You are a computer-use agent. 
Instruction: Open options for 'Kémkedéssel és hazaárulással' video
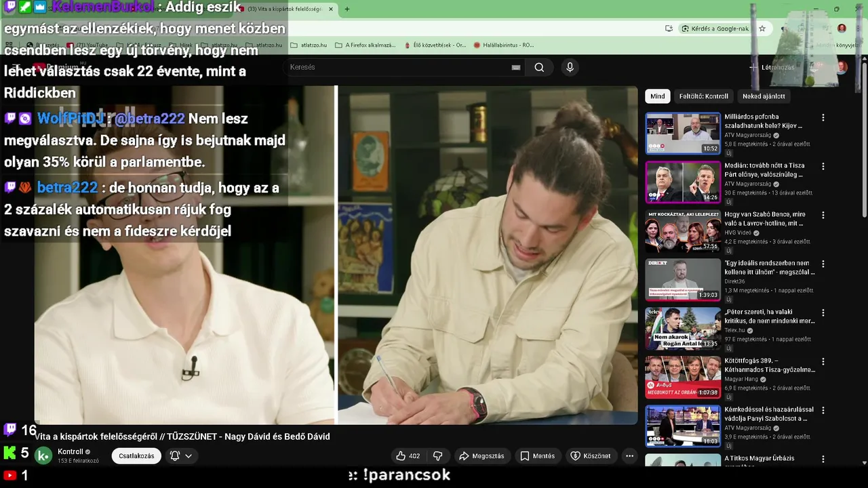coord(823,410)
